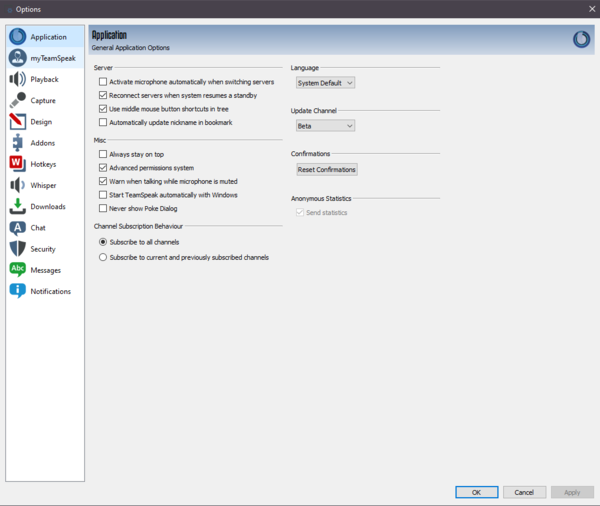Screen dimensions: 600x506
Task: Switch to the Playback label
Action: tap(44, 79)
